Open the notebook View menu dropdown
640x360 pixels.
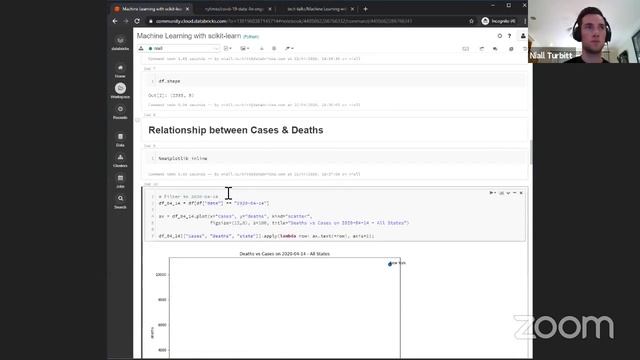coord(245,48)
